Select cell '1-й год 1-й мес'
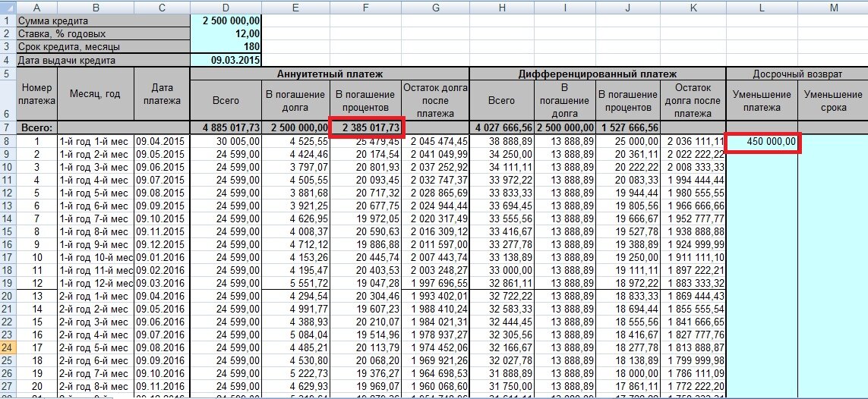This screenshot has height=399, width=868. point(95,142)
